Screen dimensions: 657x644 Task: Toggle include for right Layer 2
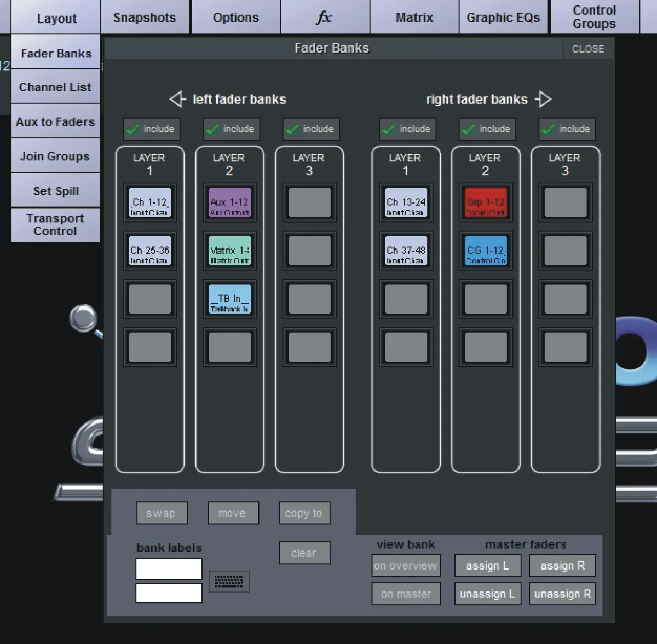pos(487,129)
